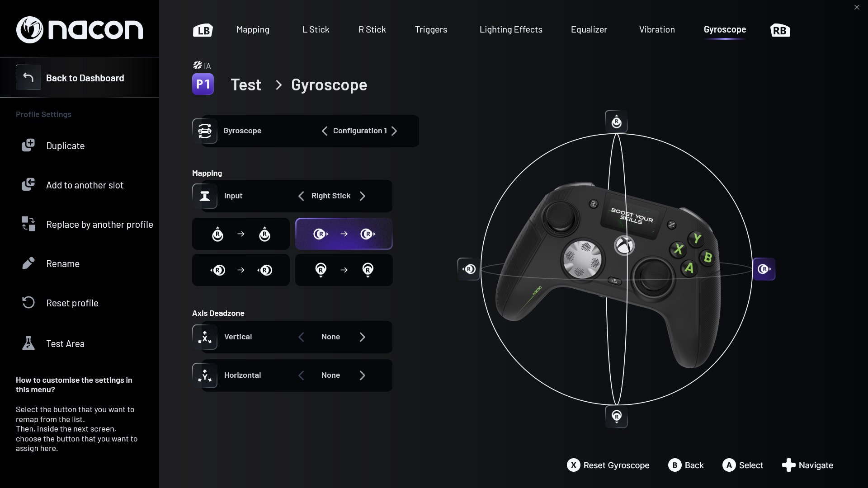Select the stick-down mapping tile
Image resolution: width=868 pixels, height=488 pixels.
point(344,270)
